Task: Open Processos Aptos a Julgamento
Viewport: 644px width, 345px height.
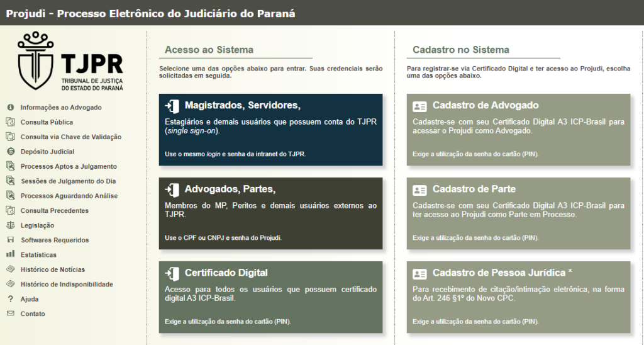Action: pyautogui.click(x=69, y=167)
